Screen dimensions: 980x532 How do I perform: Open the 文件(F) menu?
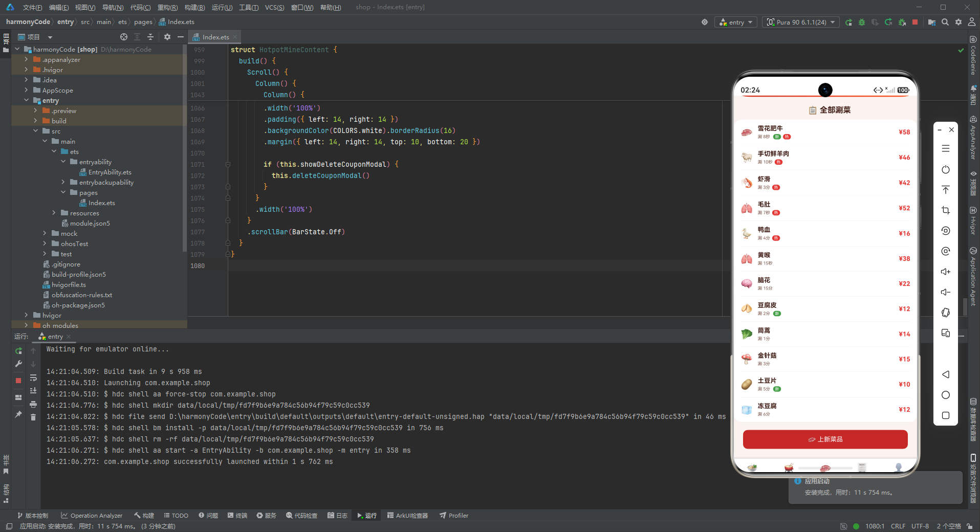point(32,7)
